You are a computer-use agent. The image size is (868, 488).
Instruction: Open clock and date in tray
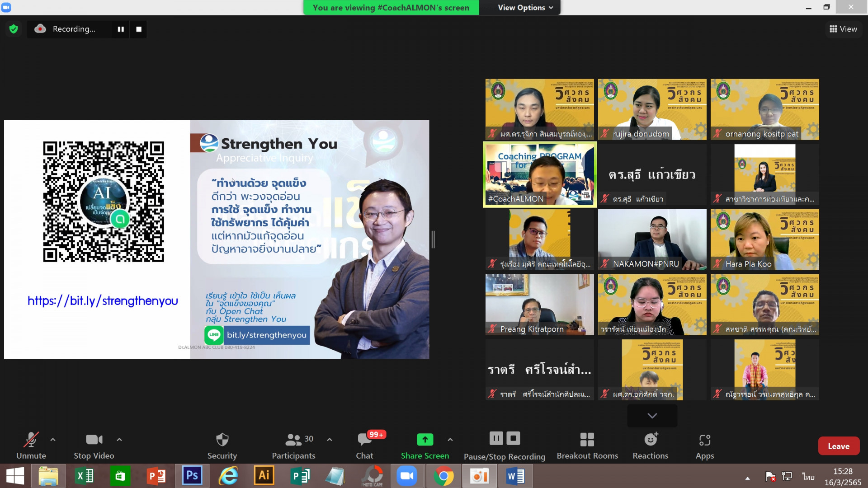(843, 477)
